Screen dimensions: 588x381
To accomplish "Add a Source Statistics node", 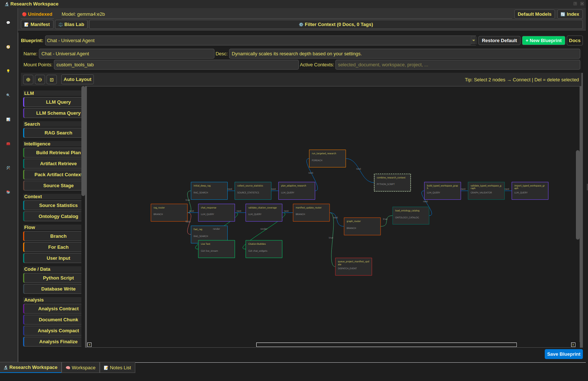I will pyautogui.click(x=53, y=206).
